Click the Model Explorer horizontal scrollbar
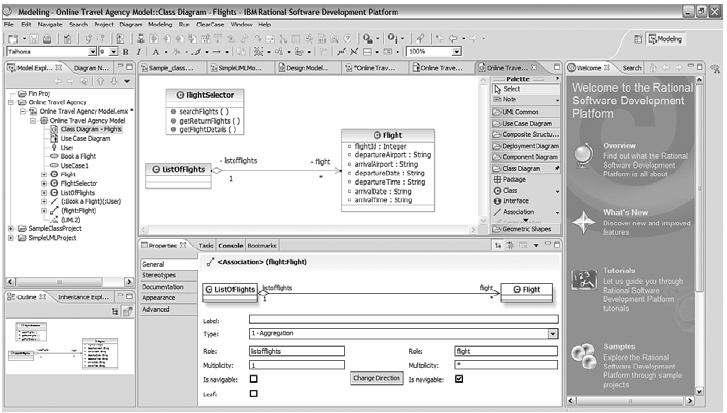 click(x=70, y=282)
